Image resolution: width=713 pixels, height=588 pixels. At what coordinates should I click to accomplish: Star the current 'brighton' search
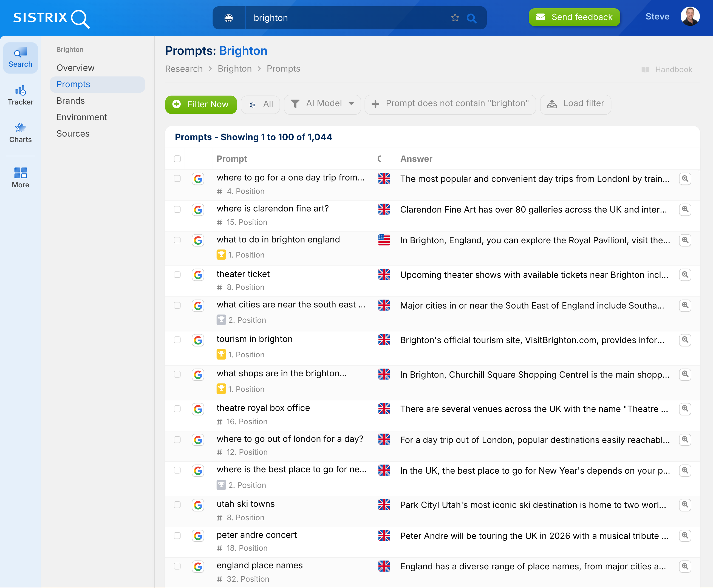click(455, 18)
